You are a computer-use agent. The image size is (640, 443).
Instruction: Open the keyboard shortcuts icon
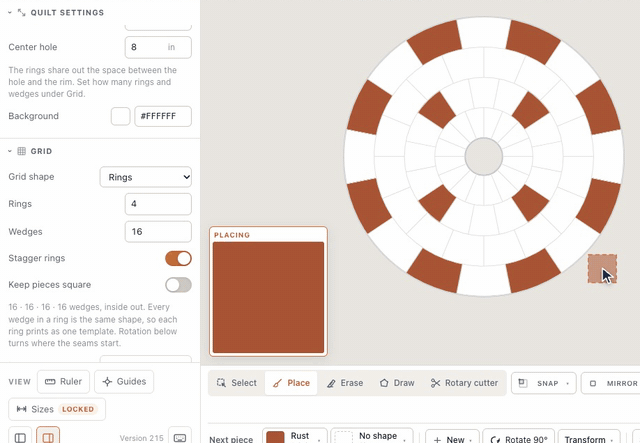coord(180,438)
